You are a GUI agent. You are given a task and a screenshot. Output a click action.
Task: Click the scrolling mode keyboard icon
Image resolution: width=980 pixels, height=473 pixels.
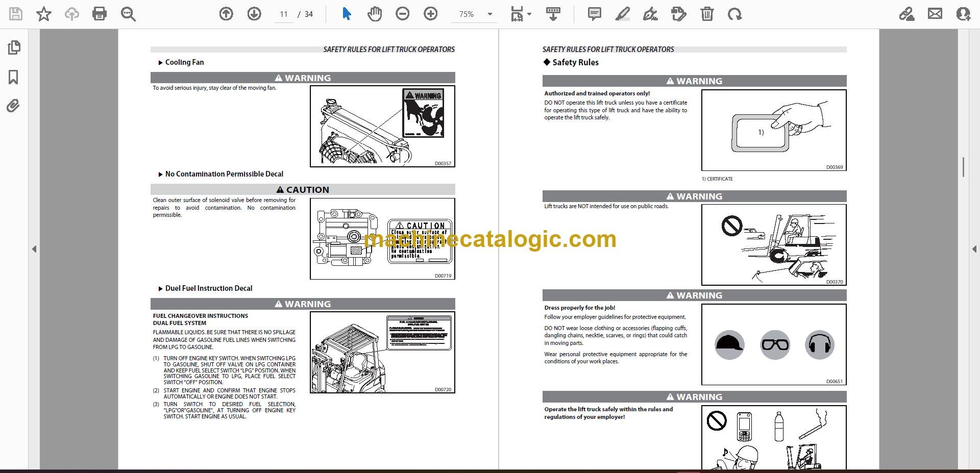coord(553,14)
